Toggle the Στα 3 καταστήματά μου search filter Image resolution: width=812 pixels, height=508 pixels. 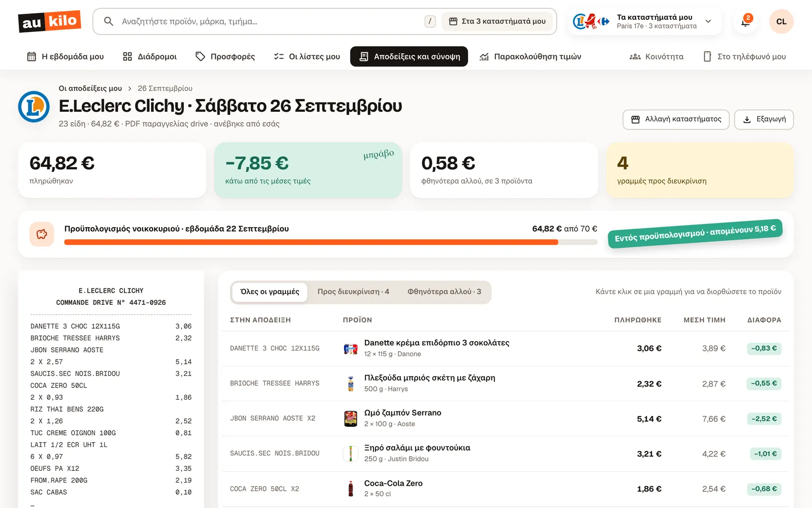497,21
